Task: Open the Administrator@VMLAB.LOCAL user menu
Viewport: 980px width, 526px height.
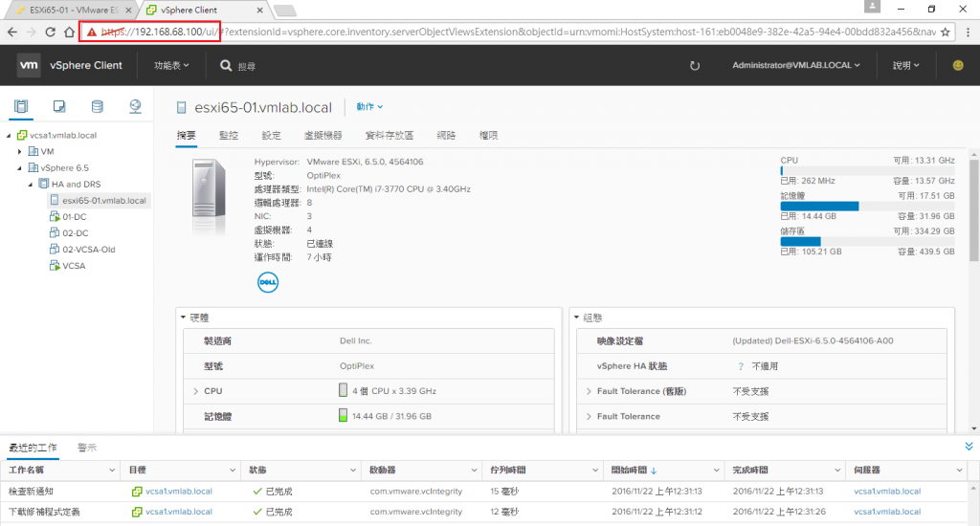Action: (796, 65)
